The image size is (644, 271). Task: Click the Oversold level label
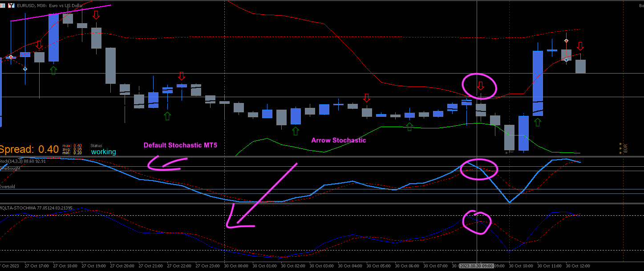7,187
